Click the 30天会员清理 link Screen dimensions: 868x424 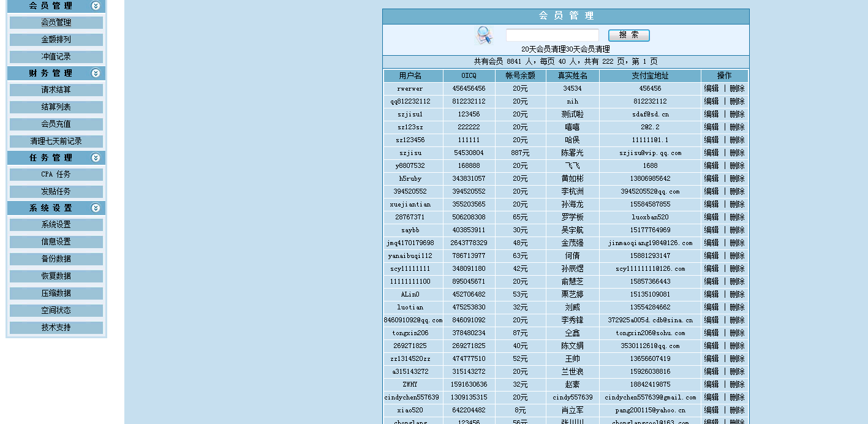588,49
